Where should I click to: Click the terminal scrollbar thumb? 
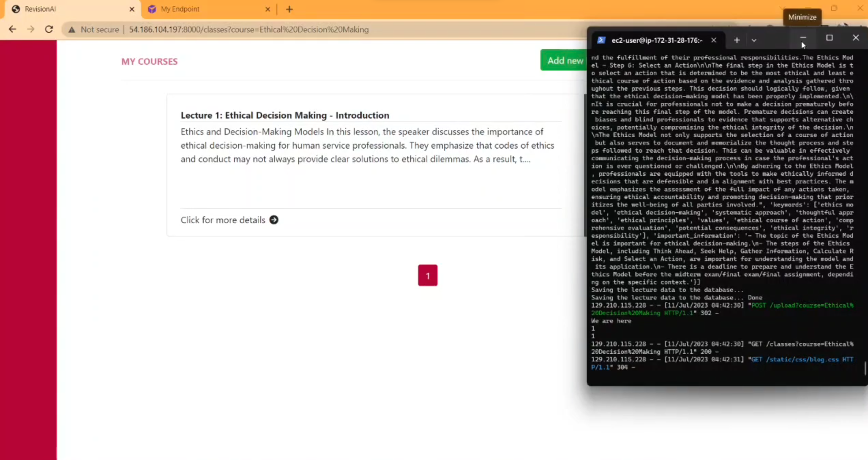tap(865, 368)
